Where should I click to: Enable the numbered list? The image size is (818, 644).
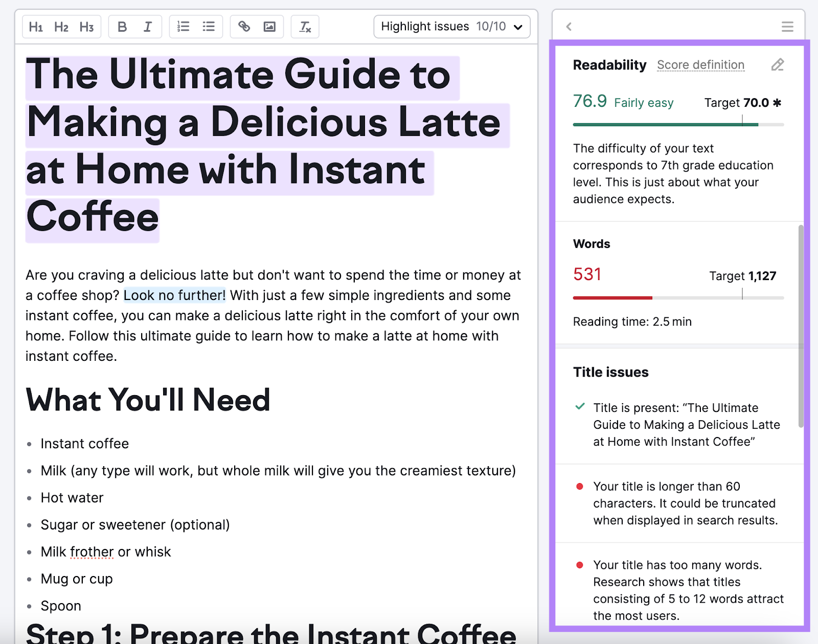point(183,27)
